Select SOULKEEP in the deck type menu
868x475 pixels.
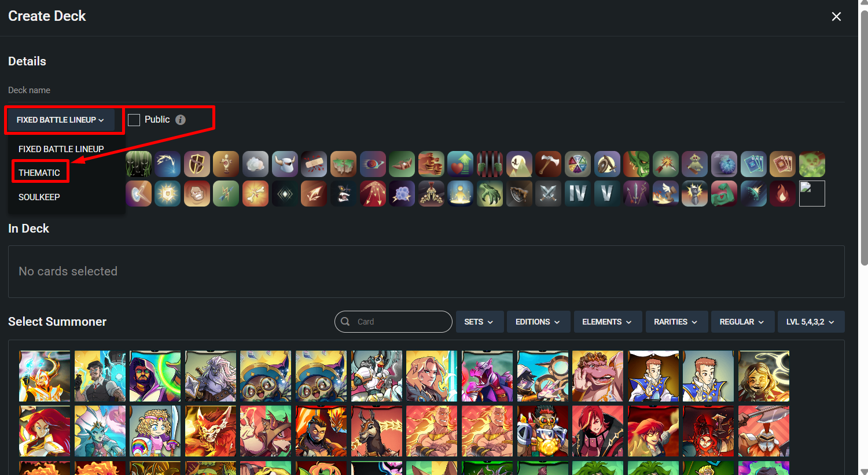point(39,197)
